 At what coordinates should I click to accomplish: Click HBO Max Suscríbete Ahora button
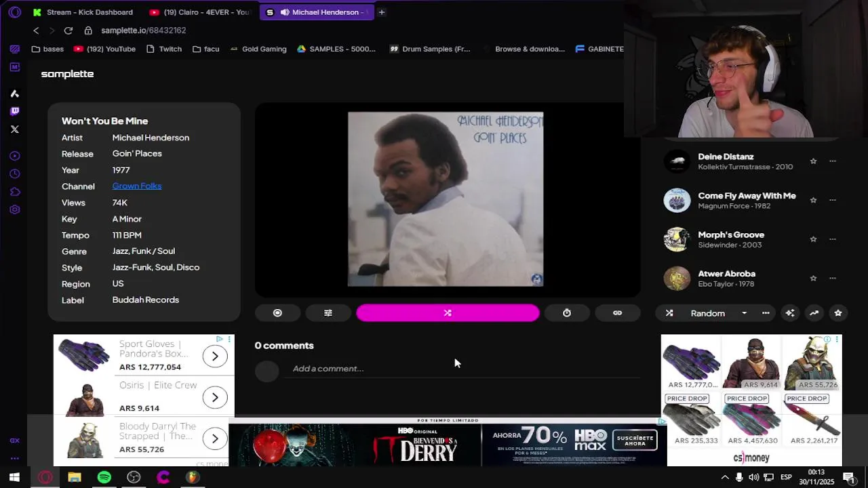pyautogui.click(x=635, y=441)
